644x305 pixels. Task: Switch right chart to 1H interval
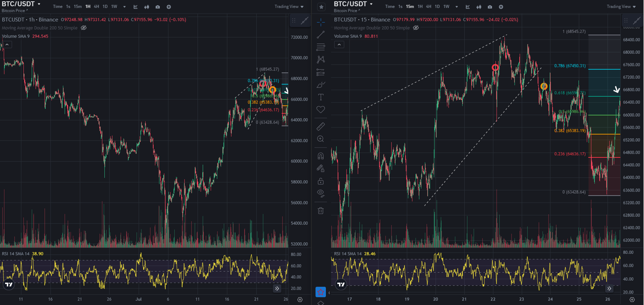coord(420,7)
